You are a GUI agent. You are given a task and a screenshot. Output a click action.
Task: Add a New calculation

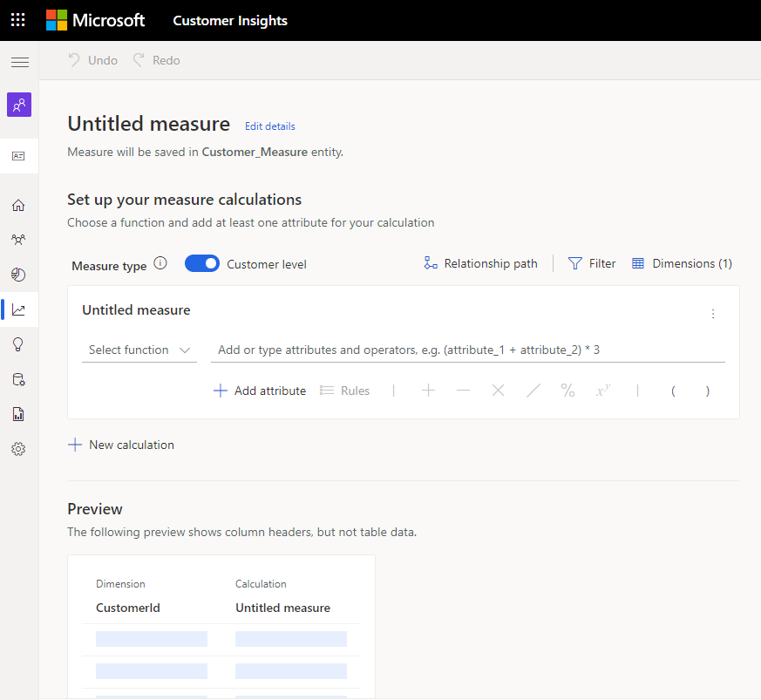[121, 445]
